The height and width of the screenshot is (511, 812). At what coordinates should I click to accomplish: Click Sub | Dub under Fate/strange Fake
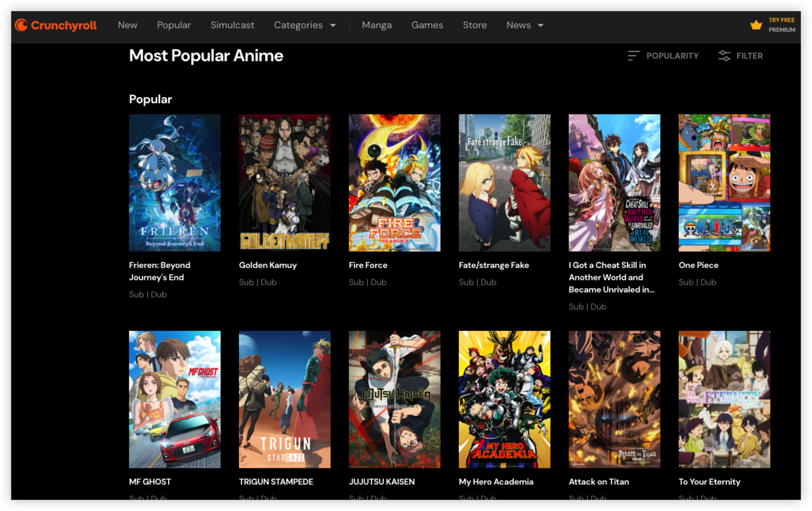coord(478,282)
